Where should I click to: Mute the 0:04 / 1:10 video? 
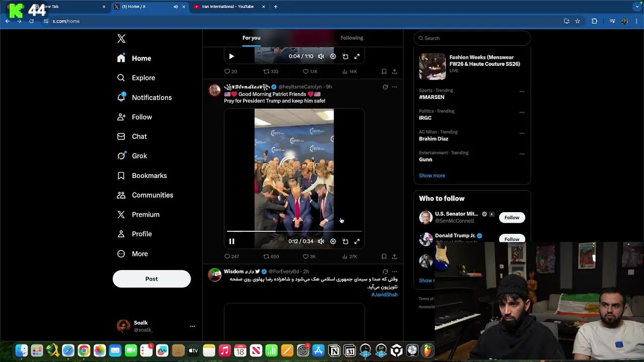(x=321, y=56)
